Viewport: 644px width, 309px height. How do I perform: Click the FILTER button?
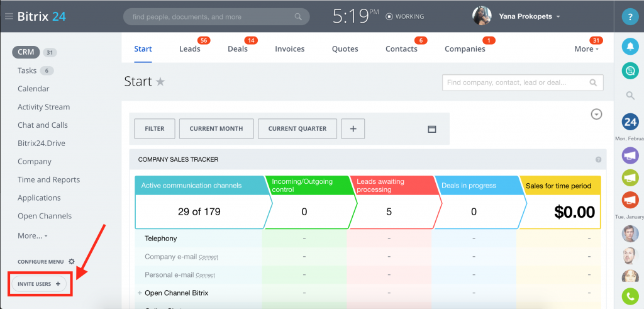(x=155, y=128)
